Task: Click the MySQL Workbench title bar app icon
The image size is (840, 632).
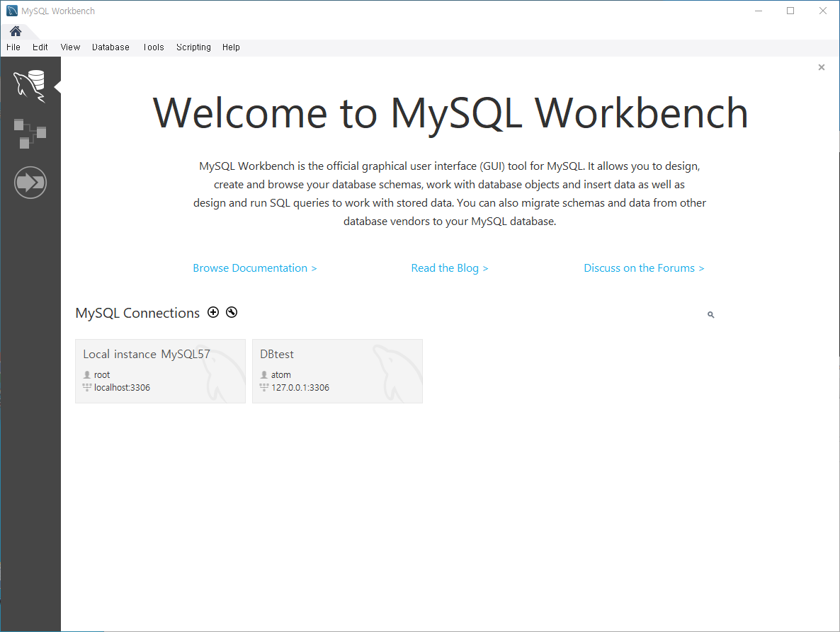Action: [12, 11]
